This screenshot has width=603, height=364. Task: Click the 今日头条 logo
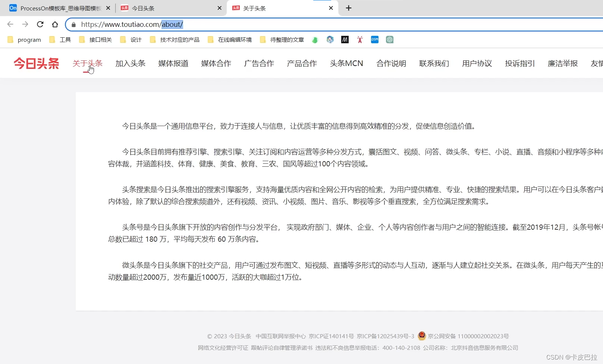[x=37, y=63]
